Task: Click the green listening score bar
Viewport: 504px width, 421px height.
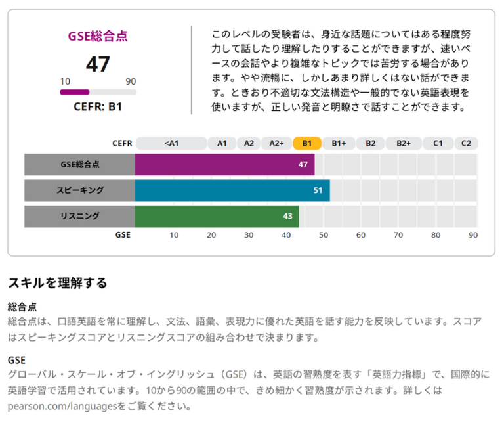Action: [x=216, y=216]
